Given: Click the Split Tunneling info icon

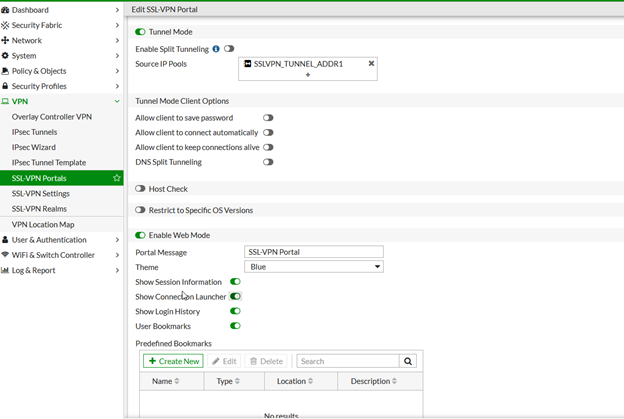Looking at the screenshot, I should coord(216,48).
